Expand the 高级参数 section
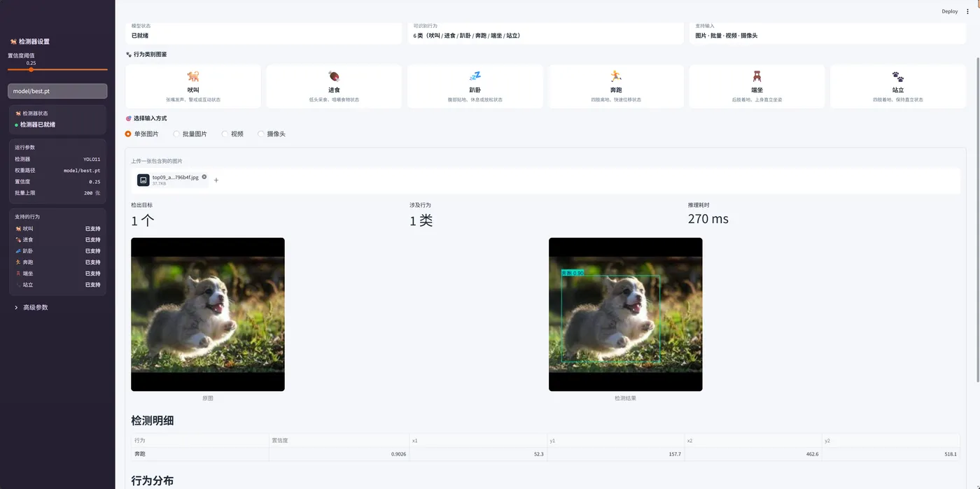Image resolution: width=980 pixels, height=489 pixels. (x=57, y=307)
